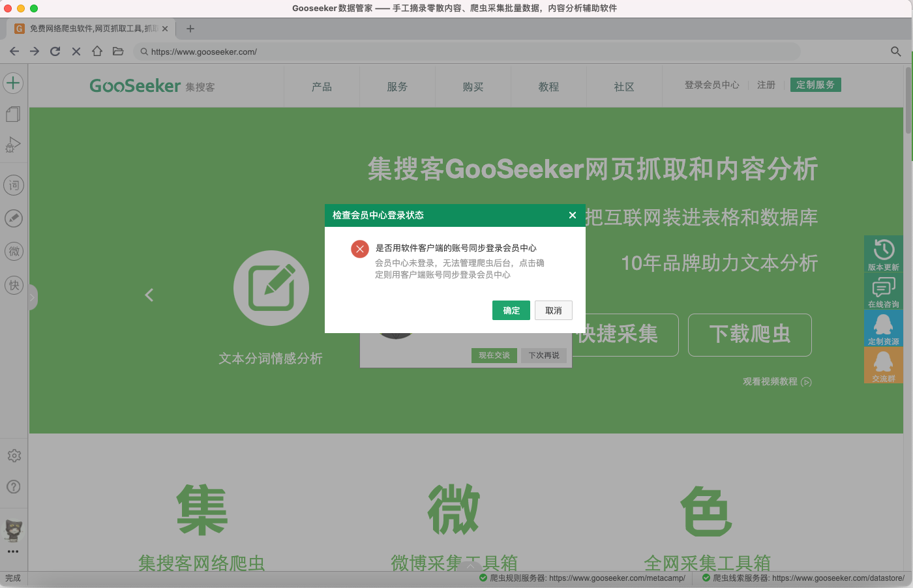Image resolution: width=913 pixels, height=588 pixels.
Task: Open settings gear in left sidebar
Action: click(x=14, y=456)
